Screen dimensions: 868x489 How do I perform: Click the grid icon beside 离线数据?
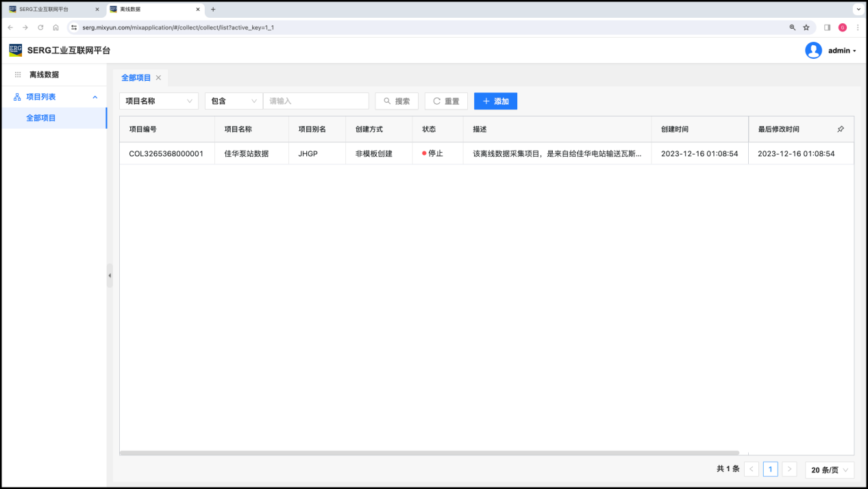point(18,75)
